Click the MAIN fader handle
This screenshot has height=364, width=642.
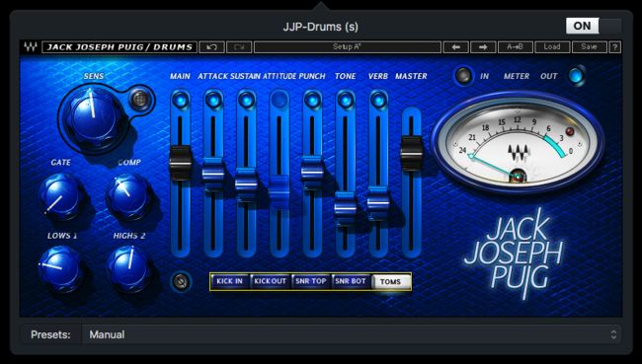click(181, 163)
